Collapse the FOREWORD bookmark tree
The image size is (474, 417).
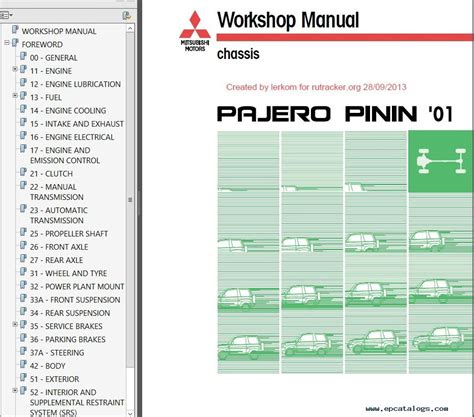[x=6, y=43]
